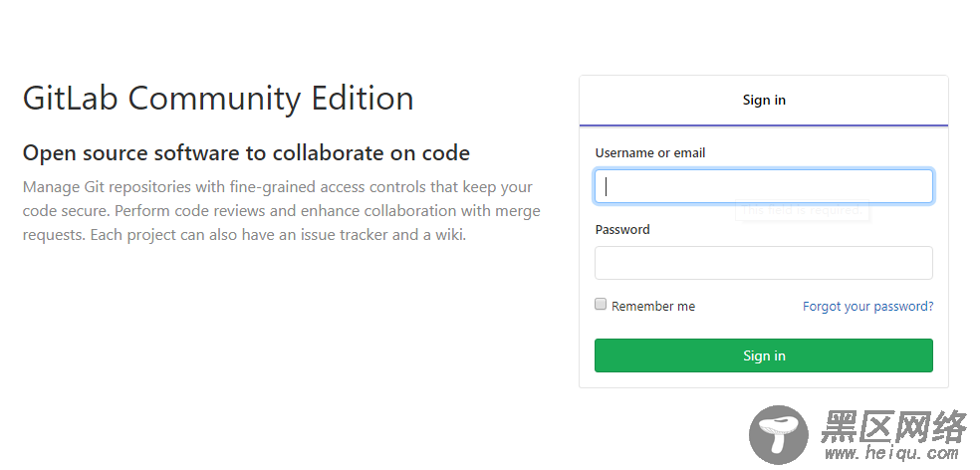The image size is (980, 470).
Task: Focus the Username or email field
Action: [764, 186]
